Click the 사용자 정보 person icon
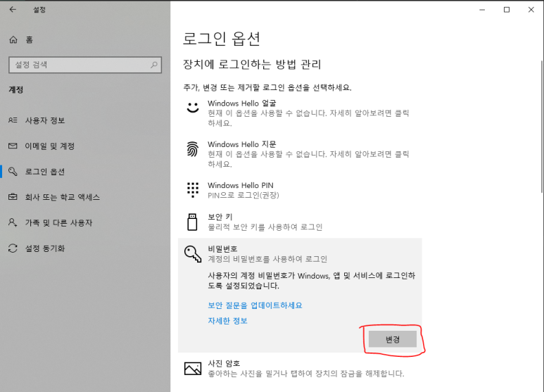This screenshot has height=392, width=544. pos(13,120)
